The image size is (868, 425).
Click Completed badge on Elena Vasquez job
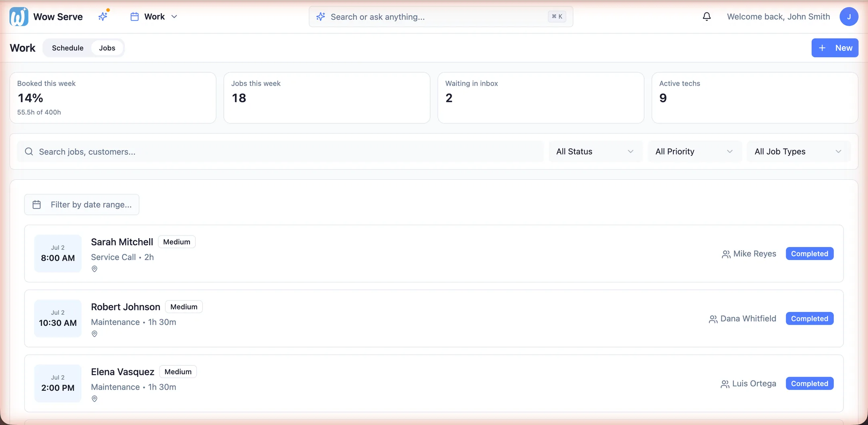click(x=809, y=384)
